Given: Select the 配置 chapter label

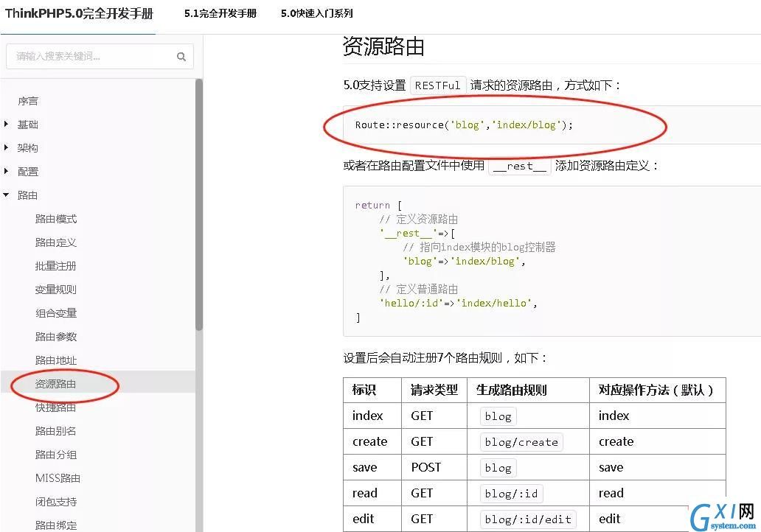Looking at the screenshot, I should click(x=28, y=172).
